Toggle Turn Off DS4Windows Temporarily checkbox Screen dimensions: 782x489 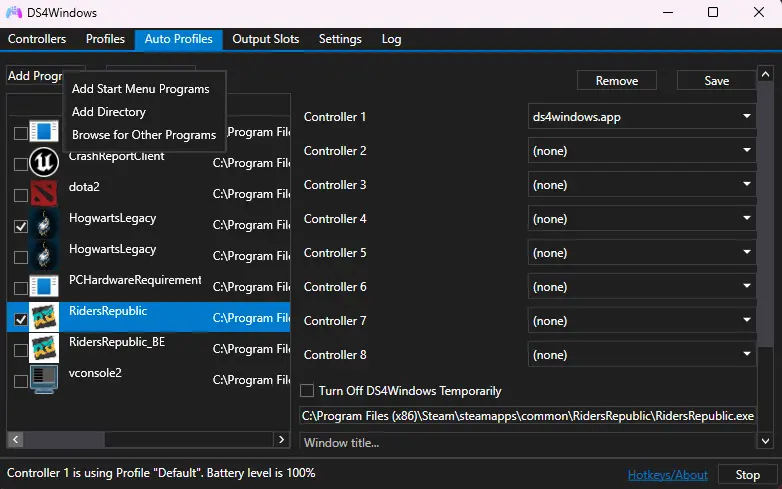[x=307, y=390]
